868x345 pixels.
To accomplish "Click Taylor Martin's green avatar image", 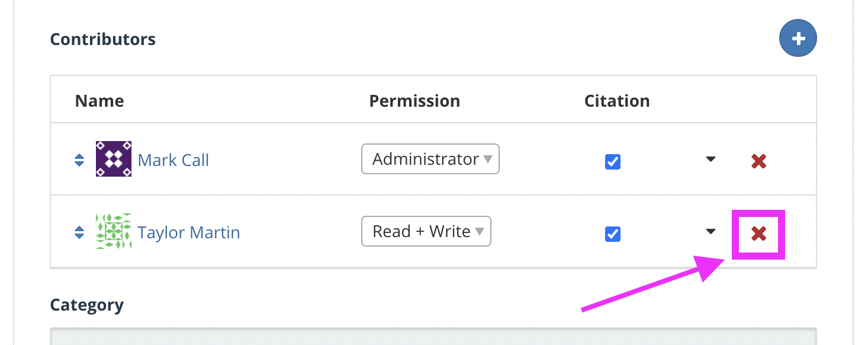I will pos(114,231).
